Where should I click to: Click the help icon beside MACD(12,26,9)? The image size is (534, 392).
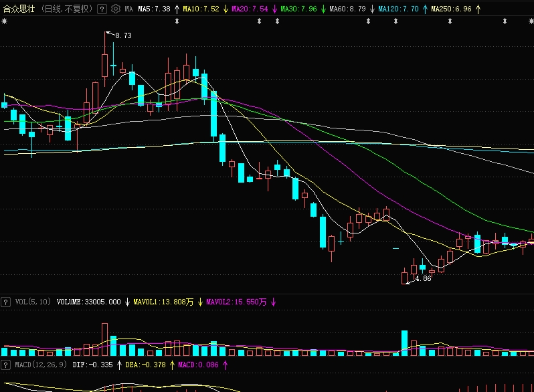pyautogui.click(x=5, y=365)
